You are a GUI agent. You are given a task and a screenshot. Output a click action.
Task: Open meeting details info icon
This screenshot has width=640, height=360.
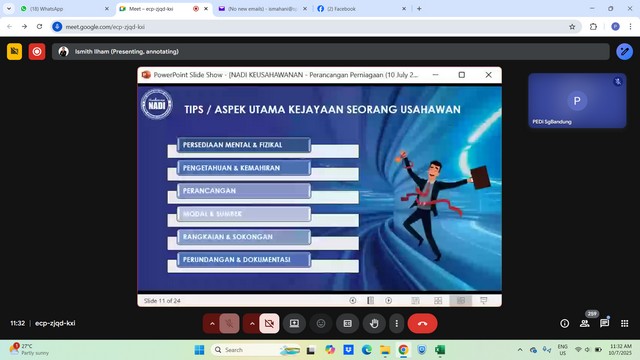click(564, 324)
